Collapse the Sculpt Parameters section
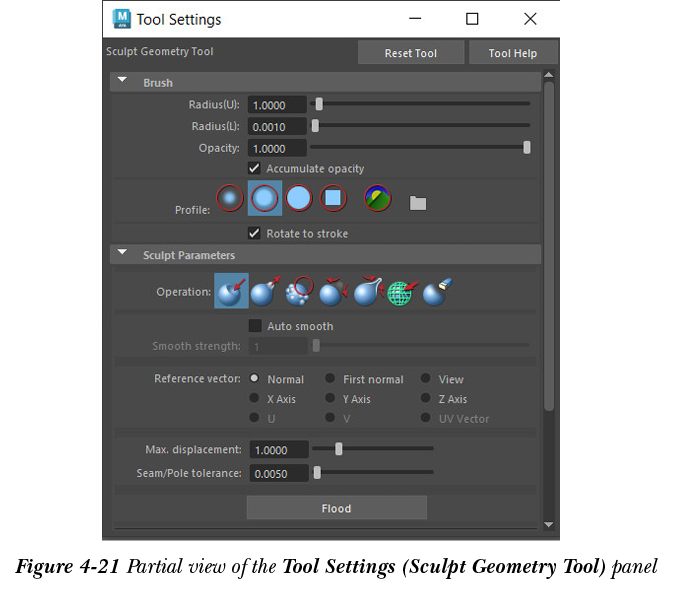This screenshot has width=674, height=590. (122, 254)
